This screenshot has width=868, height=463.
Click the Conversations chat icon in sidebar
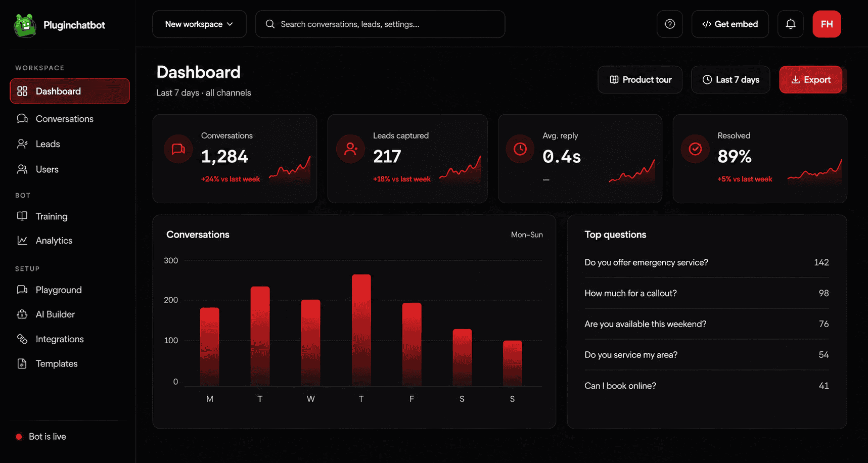coord(22,119)
